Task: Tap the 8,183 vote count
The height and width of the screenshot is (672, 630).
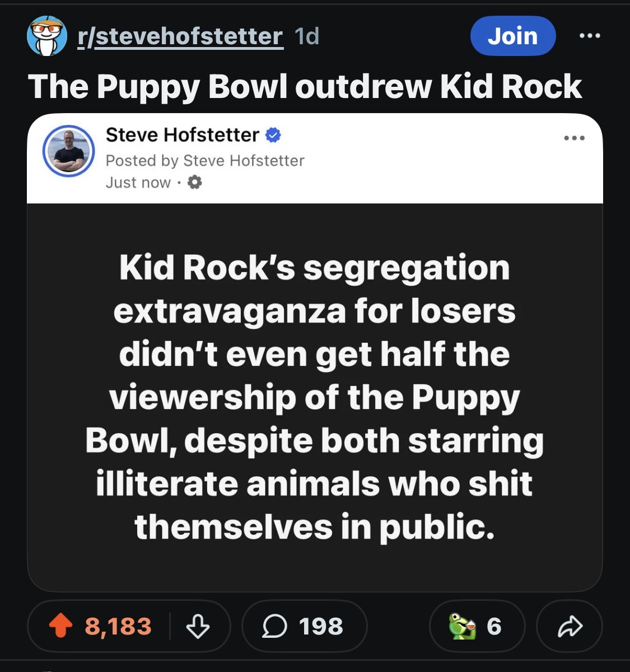Action: click(x=118, y=626)
